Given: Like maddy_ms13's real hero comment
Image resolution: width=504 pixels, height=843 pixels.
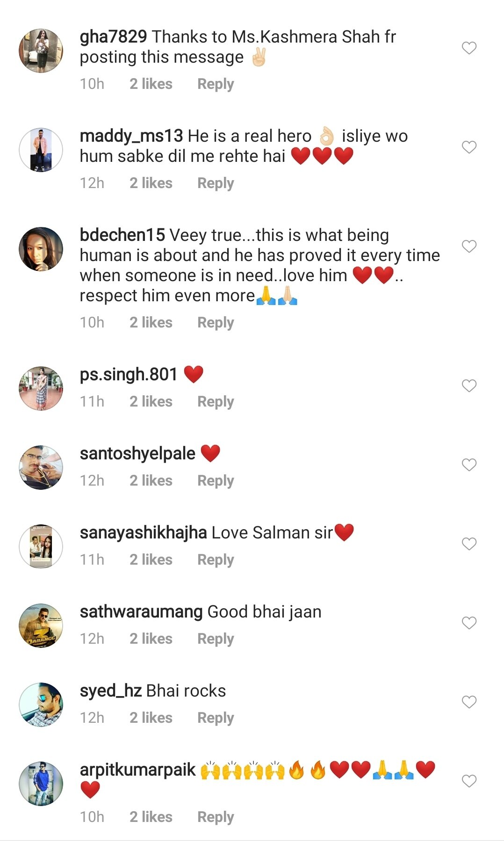Looking at the screenshot, I should coord(469,147).
